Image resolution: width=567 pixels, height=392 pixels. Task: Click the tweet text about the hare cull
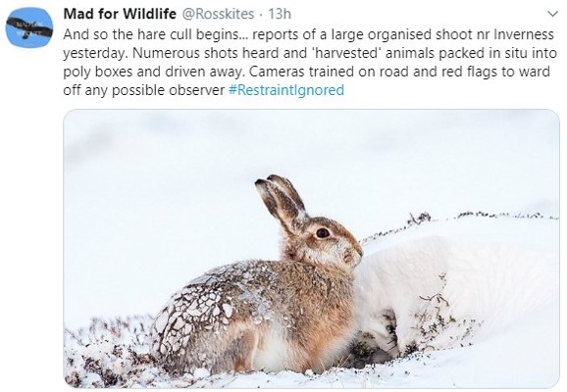coord(310,62)
